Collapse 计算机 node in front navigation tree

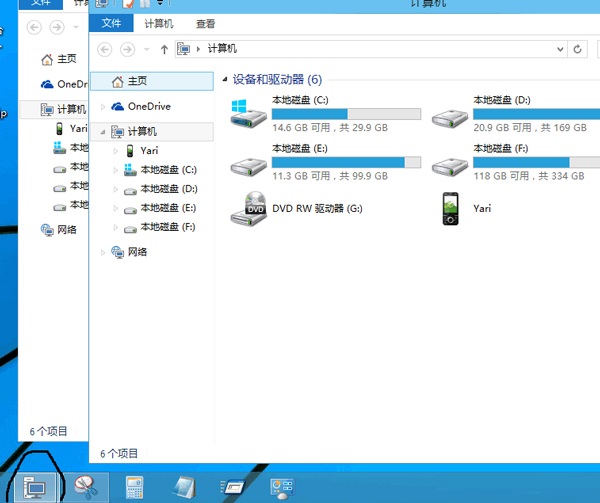coord(103,132)
